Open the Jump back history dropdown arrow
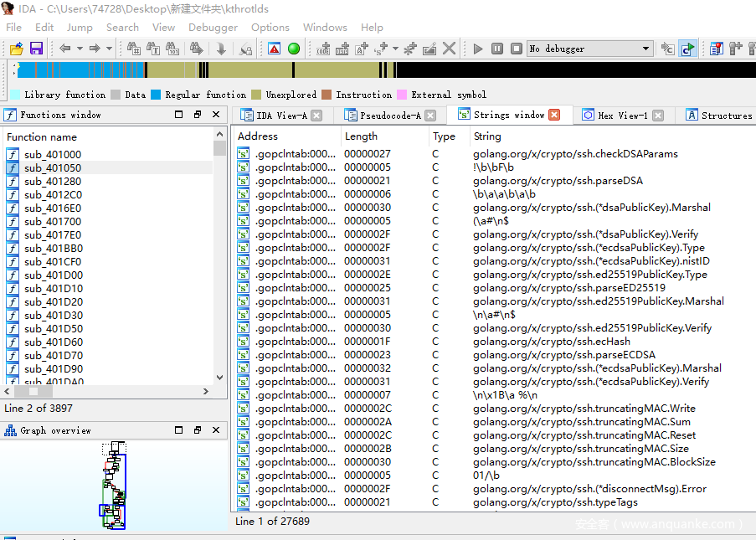Screen dimensions: 756x540 (x=80, y=49)
